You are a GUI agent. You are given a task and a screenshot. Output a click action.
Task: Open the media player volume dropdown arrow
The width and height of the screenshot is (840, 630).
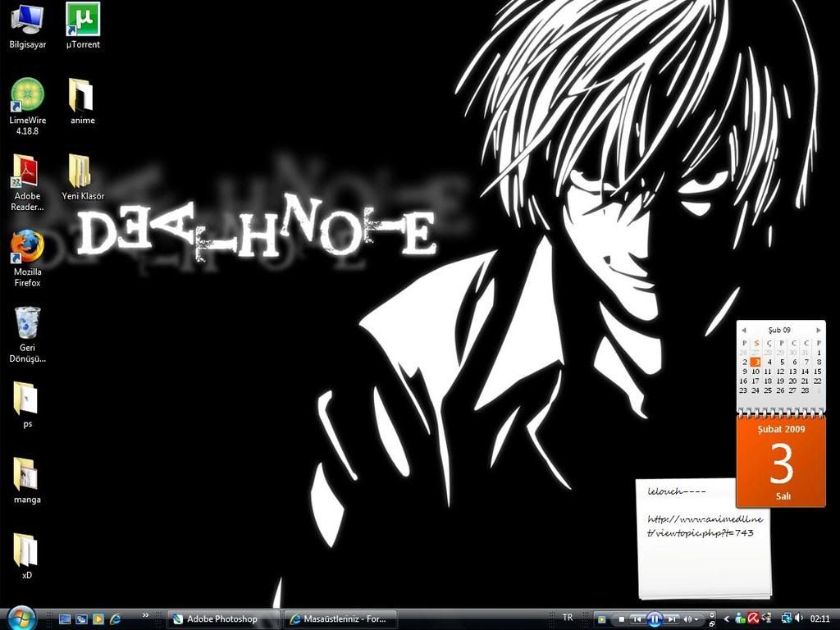coord(696,620)
